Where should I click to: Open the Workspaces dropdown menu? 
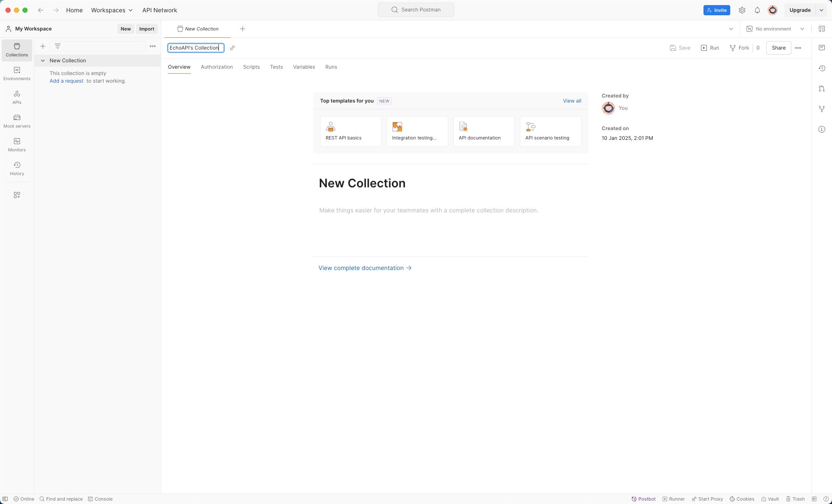click(112, 10)
